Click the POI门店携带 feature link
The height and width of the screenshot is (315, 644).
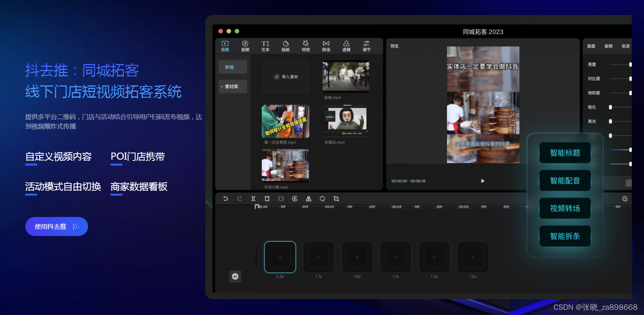(138, 157)
